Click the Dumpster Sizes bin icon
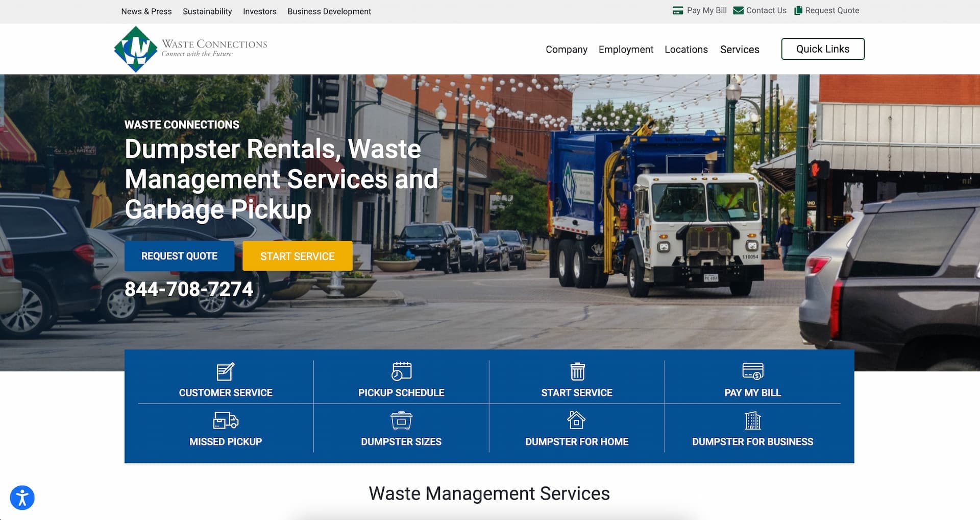This screenshot has width=980, height=520. point(401,420)
